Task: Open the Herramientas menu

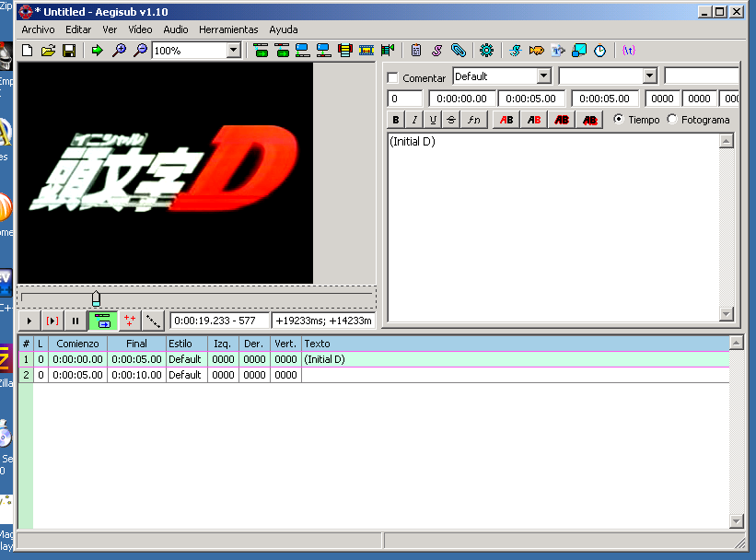Action: (228, 29)
